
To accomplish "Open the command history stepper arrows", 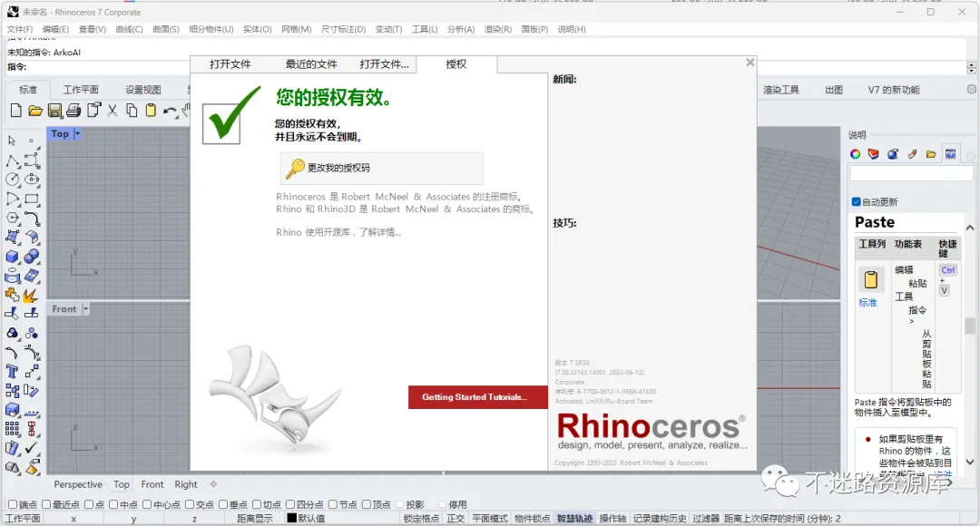I will click(971, 67).
